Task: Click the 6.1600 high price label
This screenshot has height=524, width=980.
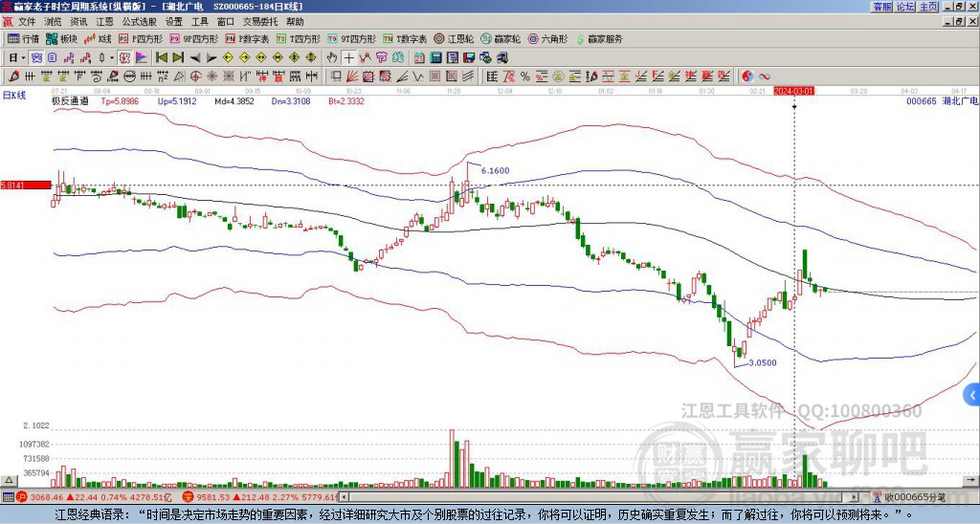Action: pos(495,170)
